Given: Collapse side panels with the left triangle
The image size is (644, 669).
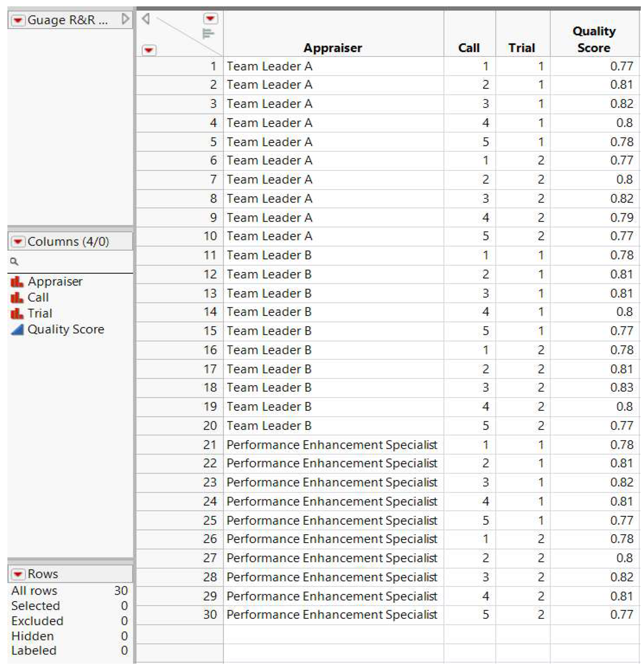Looking at the screenshot, I should click(146, 19).
